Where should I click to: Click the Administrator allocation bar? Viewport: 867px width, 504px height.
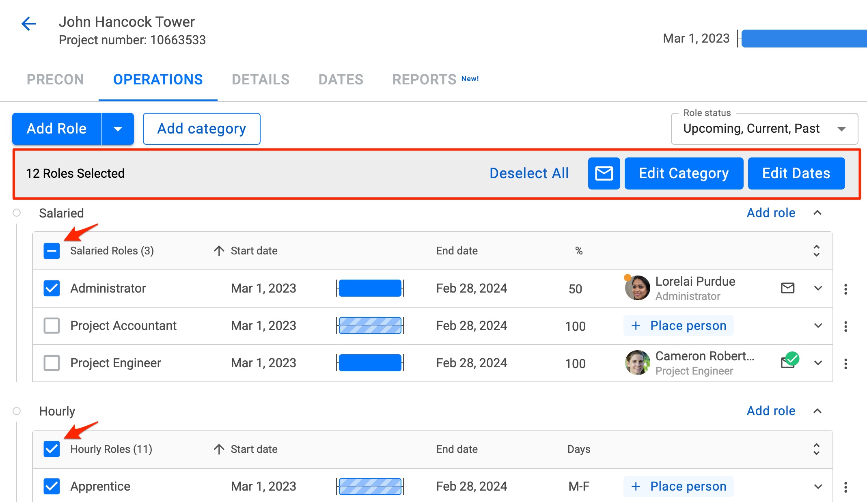point(369,288)
